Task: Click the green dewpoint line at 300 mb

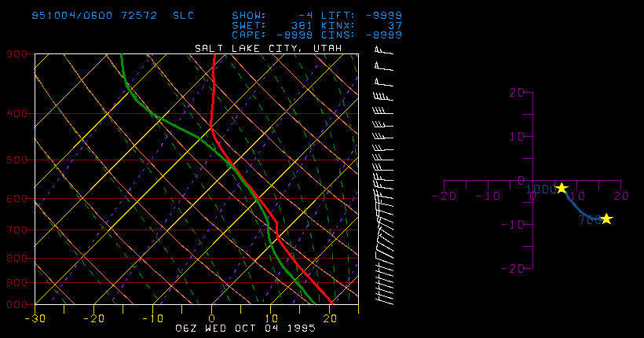Action: point(122,55)
